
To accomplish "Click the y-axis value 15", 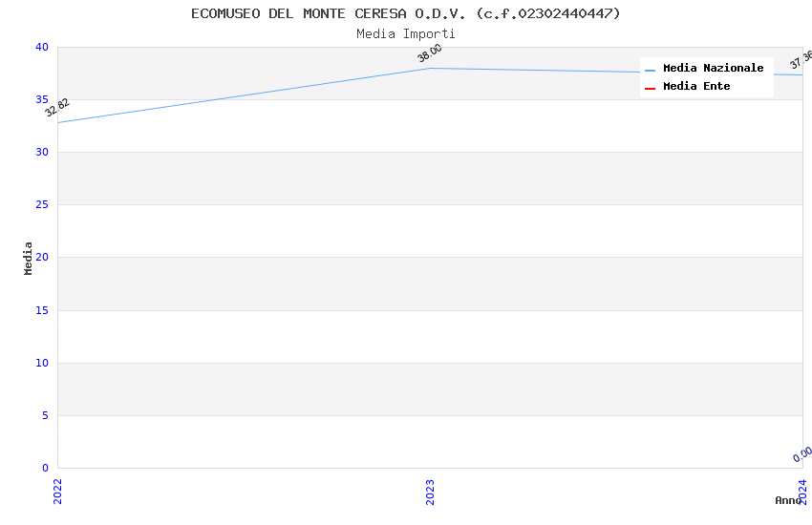I will pos(42,310).
